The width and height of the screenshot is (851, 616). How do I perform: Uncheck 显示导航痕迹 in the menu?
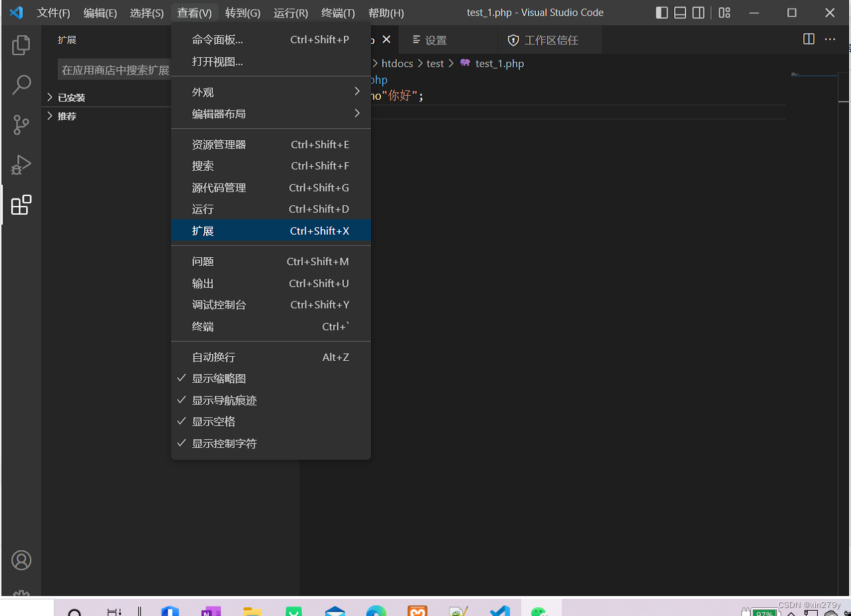(271, 400)
